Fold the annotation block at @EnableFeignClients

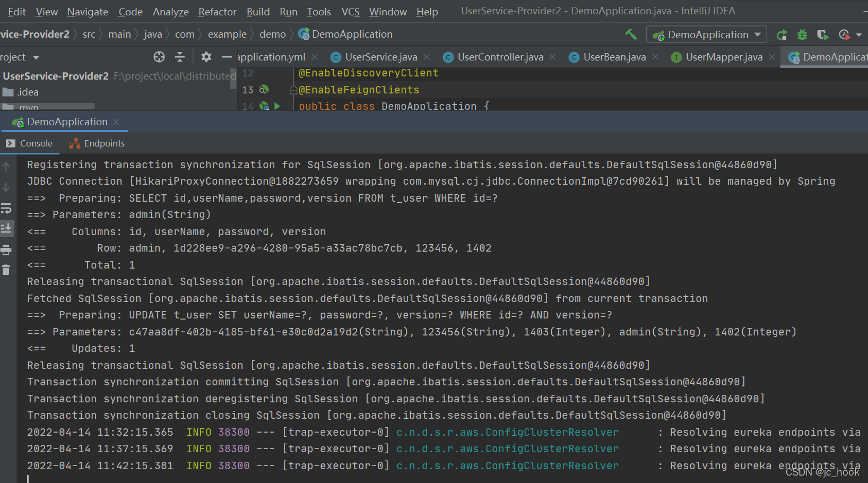293,90
